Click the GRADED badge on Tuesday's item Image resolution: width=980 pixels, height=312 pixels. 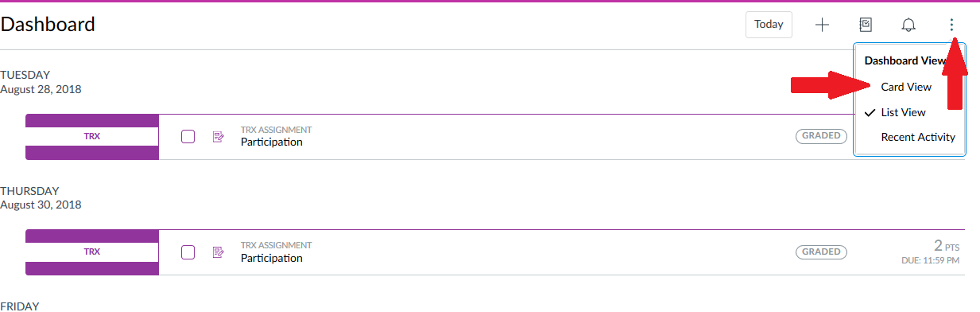click(821, 136)
